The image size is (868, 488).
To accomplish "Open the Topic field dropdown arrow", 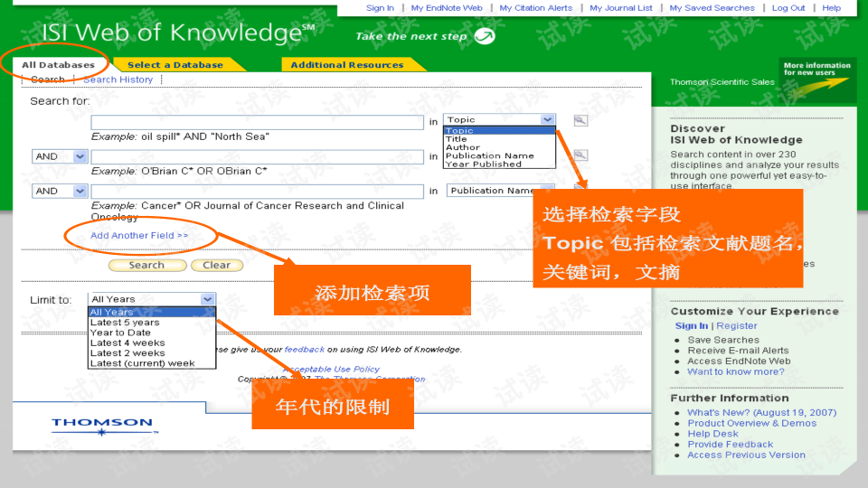I will click(548, 119).
